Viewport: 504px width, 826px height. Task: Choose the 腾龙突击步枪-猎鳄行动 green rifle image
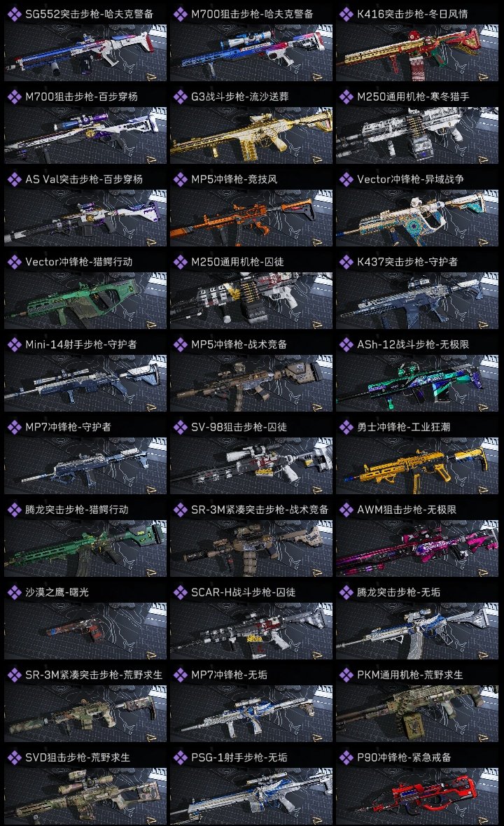pyautogui.click(x=85, y=548)
